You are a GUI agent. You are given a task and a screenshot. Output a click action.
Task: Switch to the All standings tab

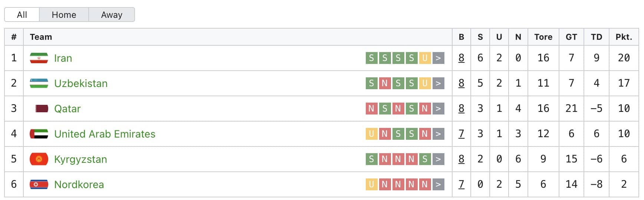pyautogui.click(x=22, y=15)
